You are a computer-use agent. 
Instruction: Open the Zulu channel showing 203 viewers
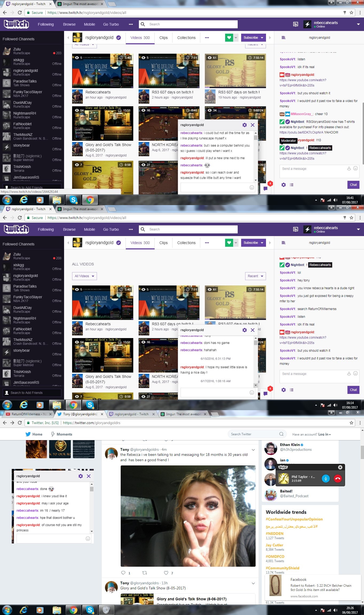tap(32, 51)
